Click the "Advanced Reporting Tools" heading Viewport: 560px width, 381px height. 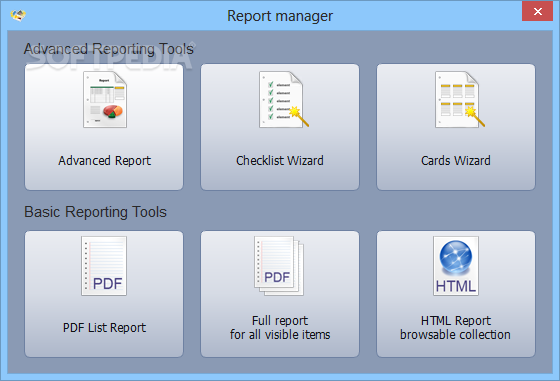109,49
